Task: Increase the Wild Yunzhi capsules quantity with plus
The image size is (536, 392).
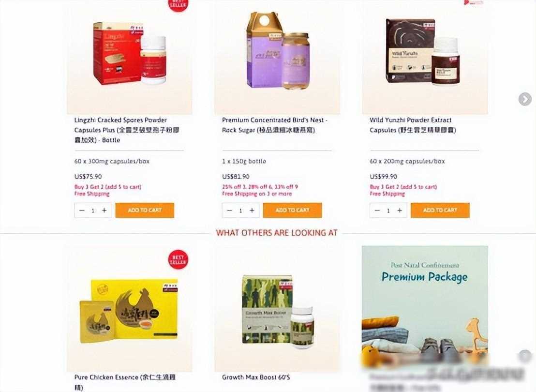Action: pyautogui.click(x=400, y=211)
